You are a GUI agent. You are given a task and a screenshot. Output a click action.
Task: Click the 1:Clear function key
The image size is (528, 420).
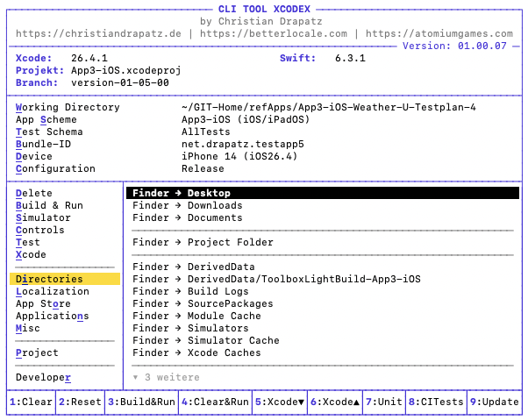(31, 402)
